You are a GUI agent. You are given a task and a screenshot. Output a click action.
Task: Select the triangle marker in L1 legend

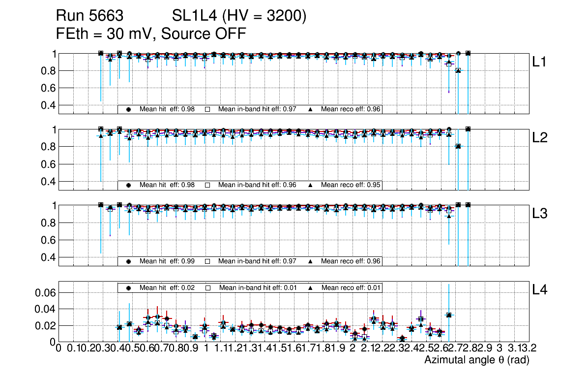tap(311, 109)
